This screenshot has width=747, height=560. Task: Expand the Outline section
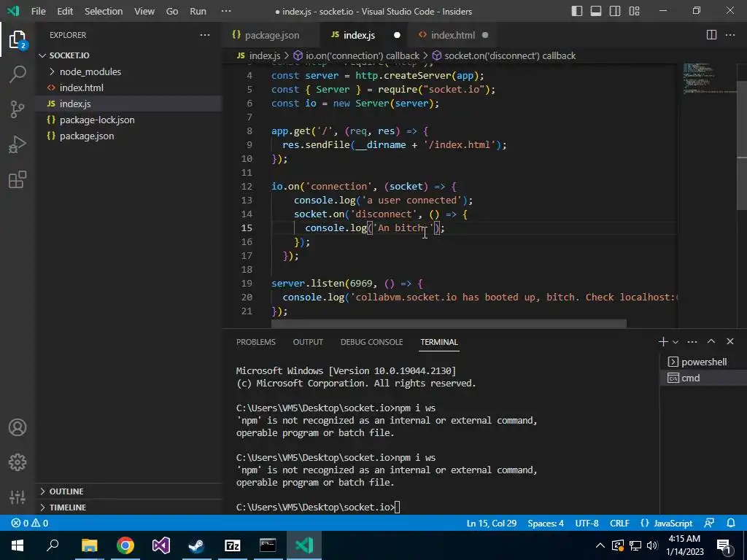point(128,491)
